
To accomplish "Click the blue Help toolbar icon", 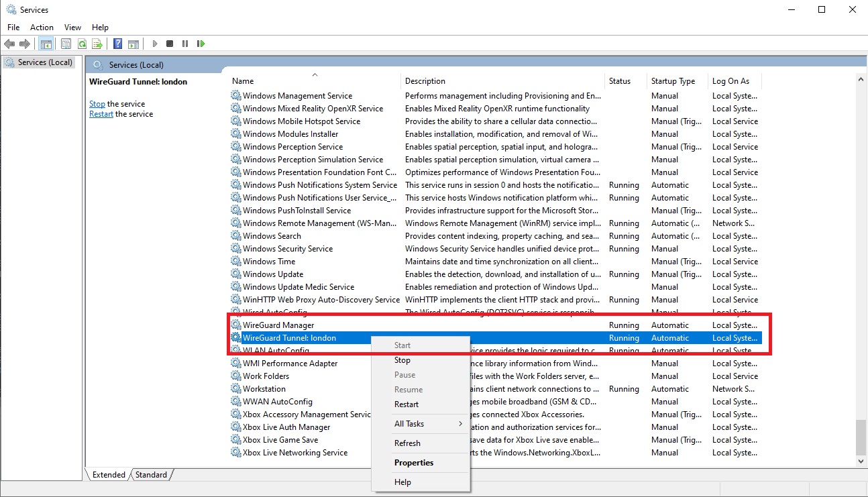I will click(x=117, y=44).
